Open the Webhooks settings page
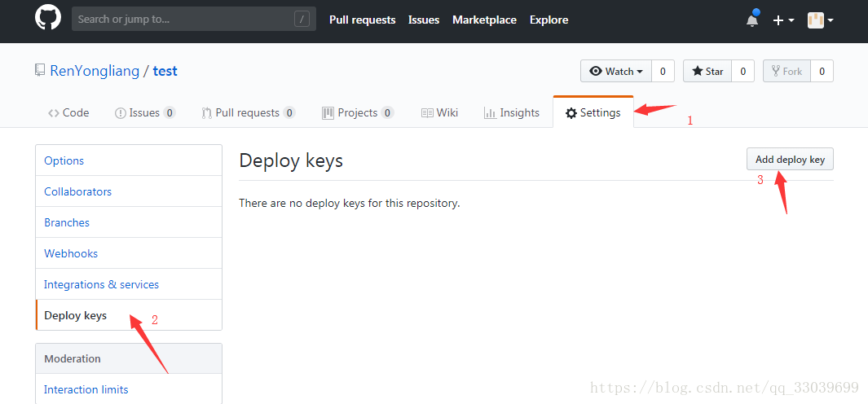This screenshot has height=404, width=868. 129,253
